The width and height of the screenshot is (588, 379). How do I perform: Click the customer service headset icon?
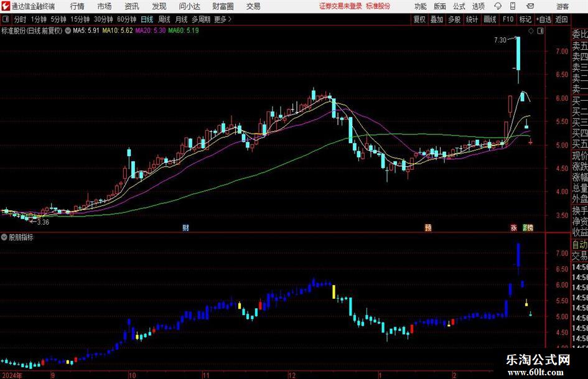pos(498,6)
